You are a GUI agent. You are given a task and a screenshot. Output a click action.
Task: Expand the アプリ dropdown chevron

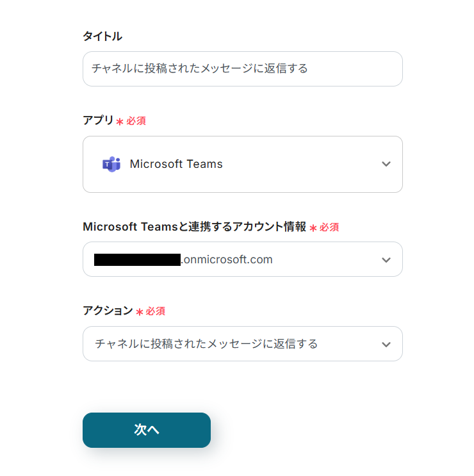tap(386, 164)
